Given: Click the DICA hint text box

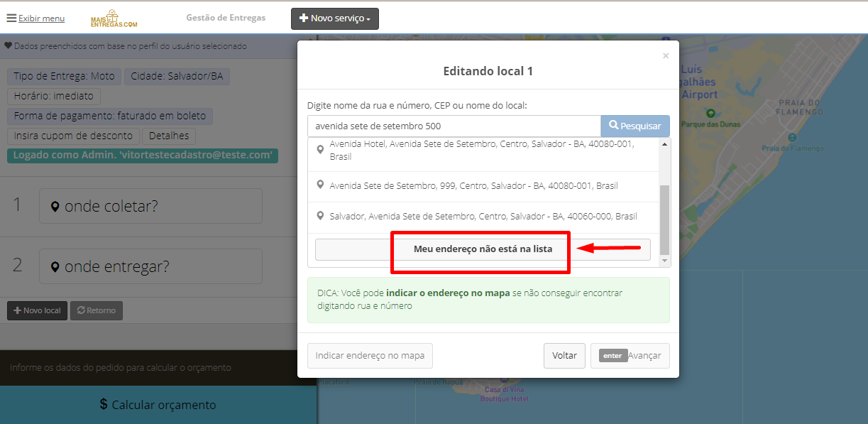Looking at the screenshot, I should click(x=488, y=300).
